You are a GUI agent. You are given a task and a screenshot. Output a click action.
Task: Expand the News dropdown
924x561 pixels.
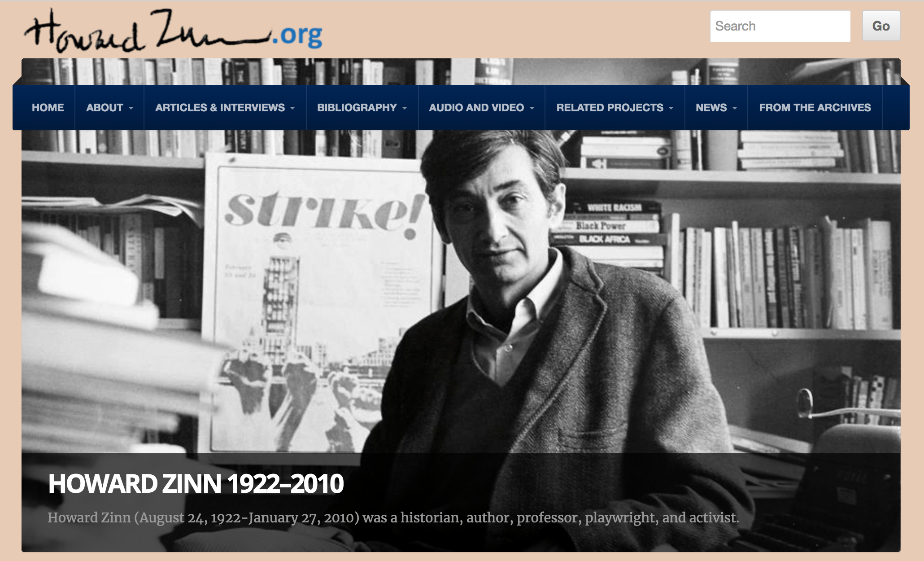pos(716,108)
